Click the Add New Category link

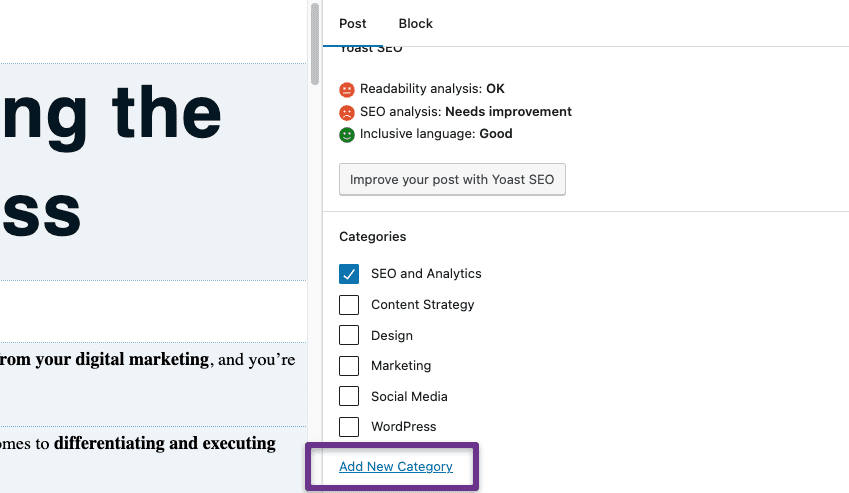396,467
